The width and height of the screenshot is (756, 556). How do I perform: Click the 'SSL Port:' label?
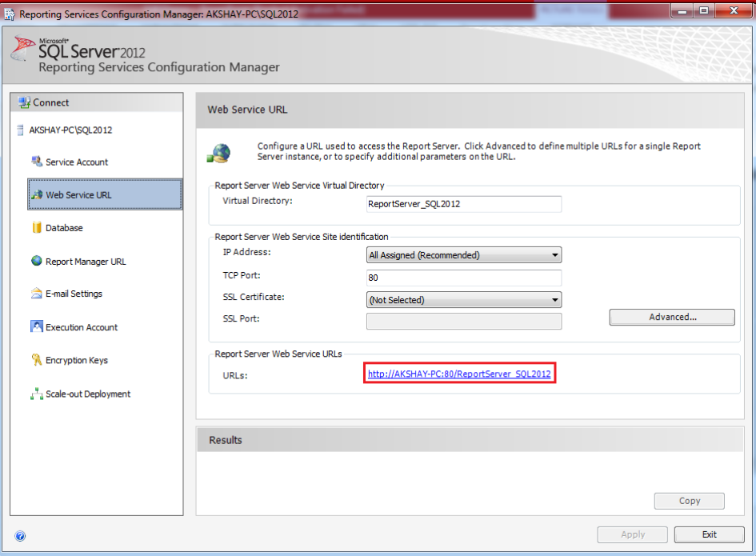(241, 318)
